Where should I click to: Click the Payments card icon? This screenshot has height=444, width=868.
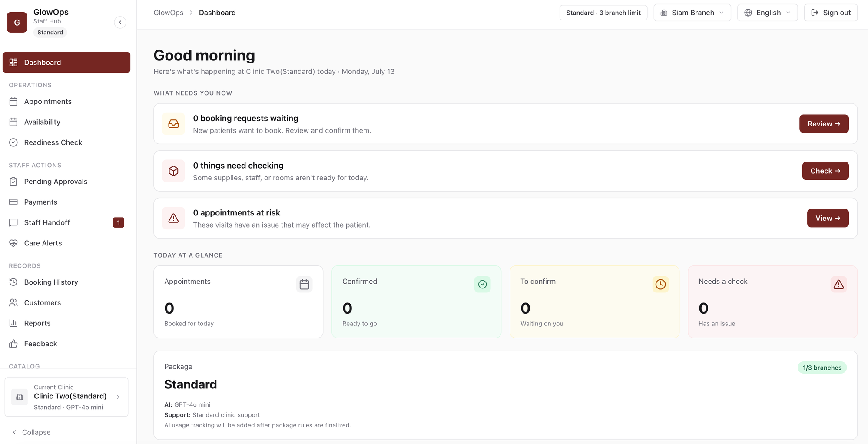pos(13,202)
